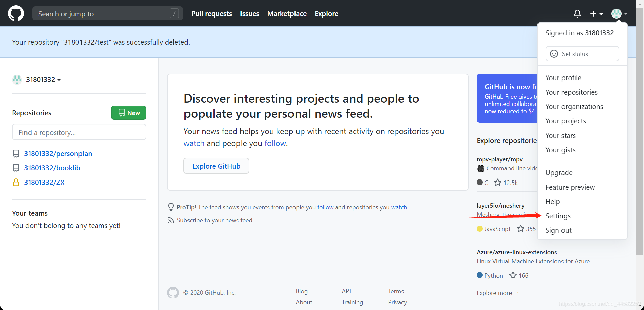Screen dimensions: 644x310
Task: Click the browser vertical scrollbar thumb
Action: [x=640, y=132]
